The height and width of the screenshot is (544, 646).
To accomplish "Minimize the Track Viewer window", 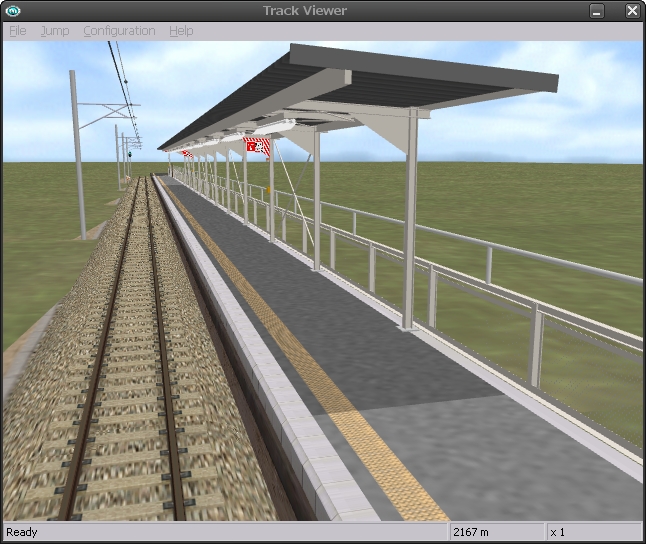I will pos(597,11).
